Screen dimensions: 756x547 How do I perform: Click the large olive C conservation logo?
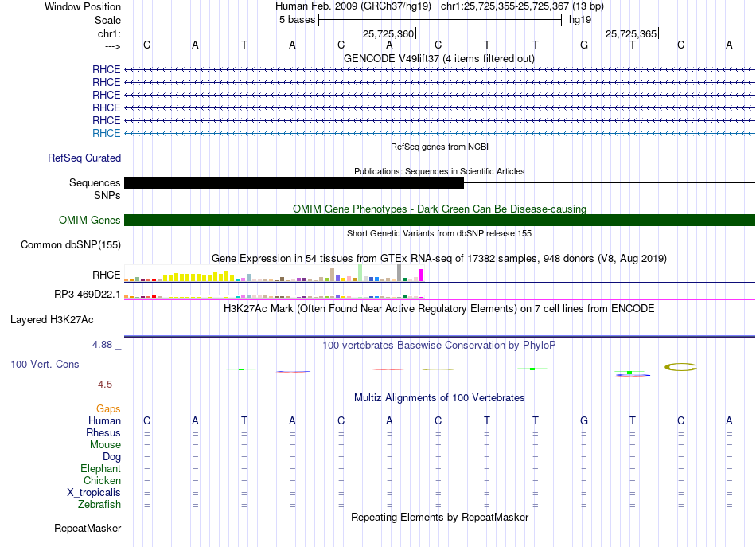click(680, 367)
